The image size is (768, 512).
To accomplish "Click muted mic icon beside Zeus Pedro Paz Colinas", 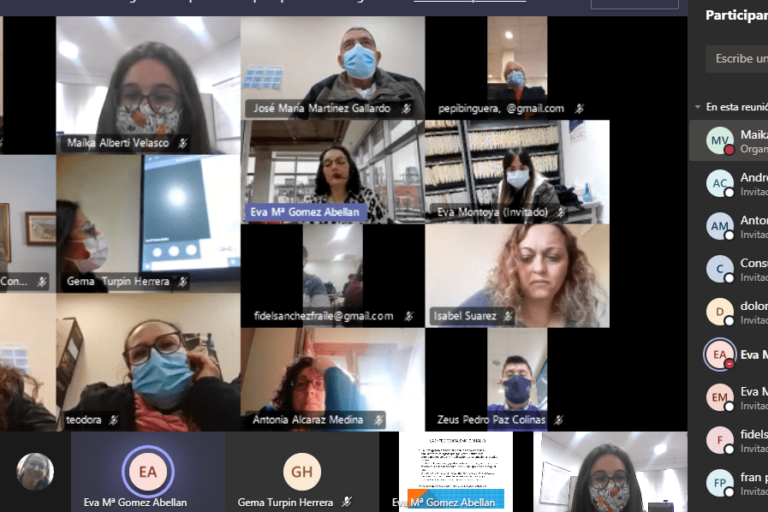I will coord(558,420).
